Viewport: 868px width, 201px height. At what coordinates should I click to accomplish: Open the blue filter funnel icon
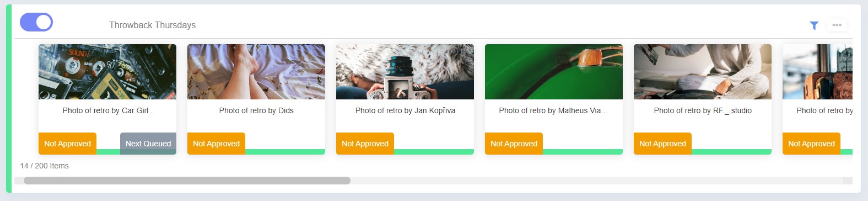(x=814, y=25)
